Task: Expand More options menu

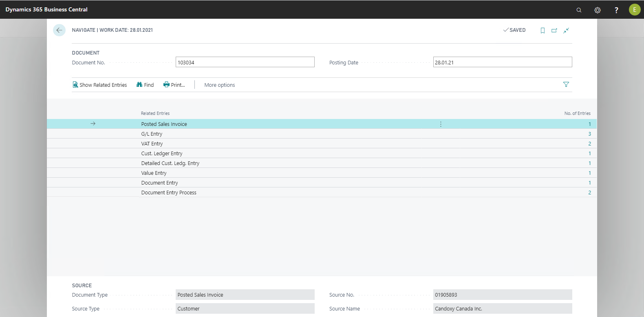Action: [219, 85]
